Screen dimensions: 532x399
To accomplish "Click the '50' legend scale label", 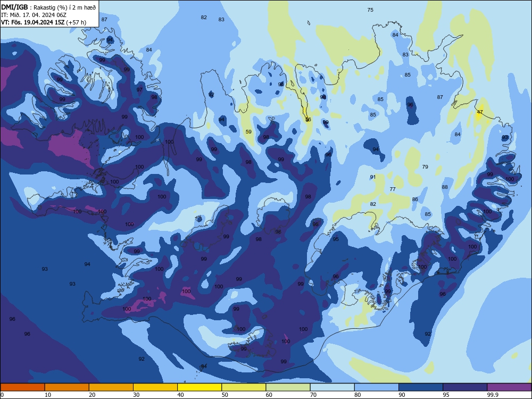I will coord(225,395).
